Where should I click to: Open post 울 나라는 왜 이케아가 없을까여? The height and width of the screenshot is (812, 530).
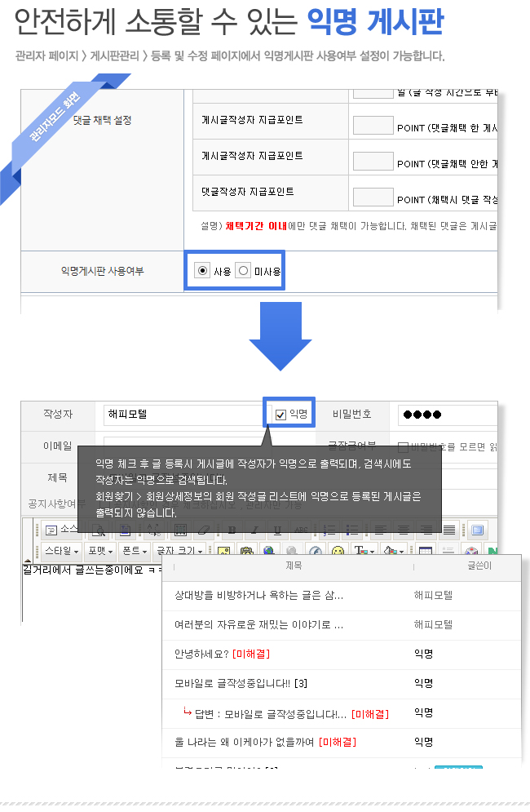(266, 742)
